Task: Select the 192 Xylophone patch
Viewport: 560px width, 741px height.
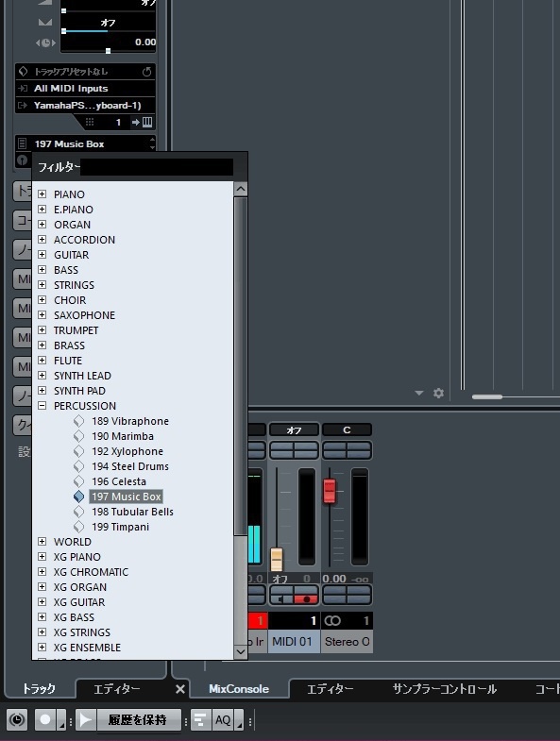Action: [x=127, y=451]
